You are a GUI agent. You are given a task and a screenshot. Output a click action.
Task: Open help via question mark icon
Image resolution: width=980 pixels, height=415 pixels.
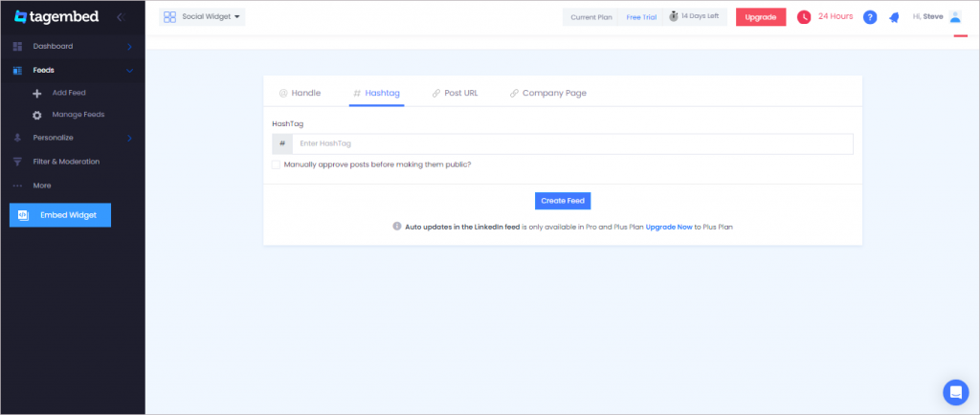coord(870,17)
